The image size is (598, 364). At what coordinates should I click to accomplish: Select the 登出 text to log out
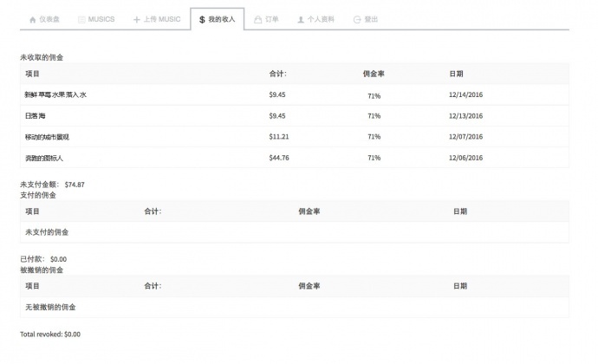[371, 18]
